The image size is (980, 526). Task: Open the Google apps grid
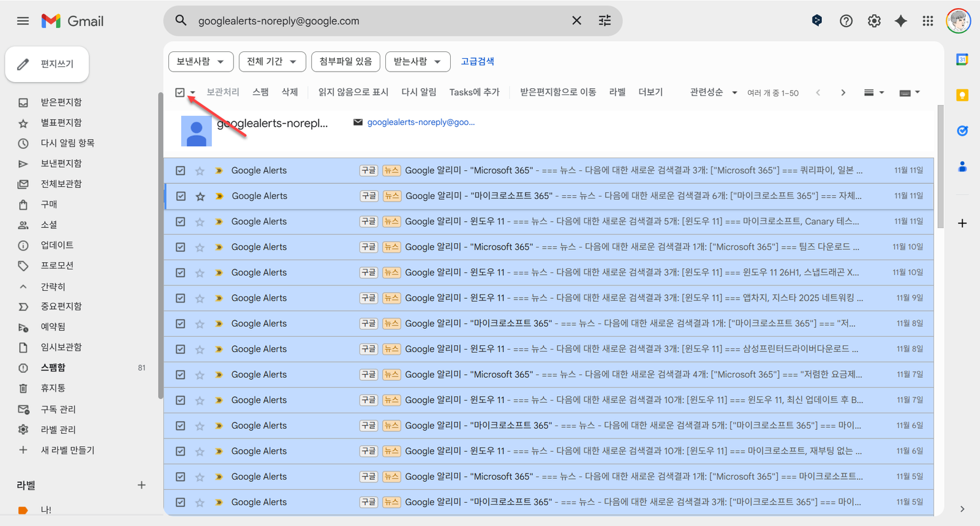(x=927, y=21)
